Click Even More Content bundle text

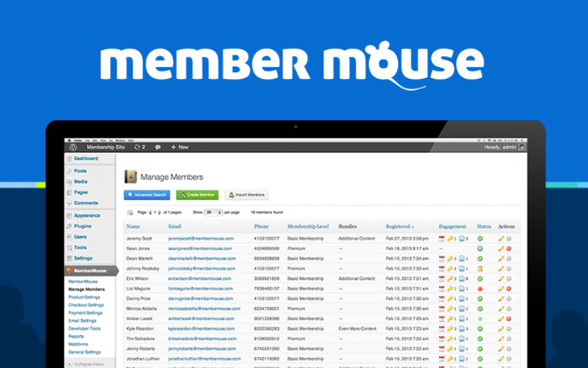point(357,329)
